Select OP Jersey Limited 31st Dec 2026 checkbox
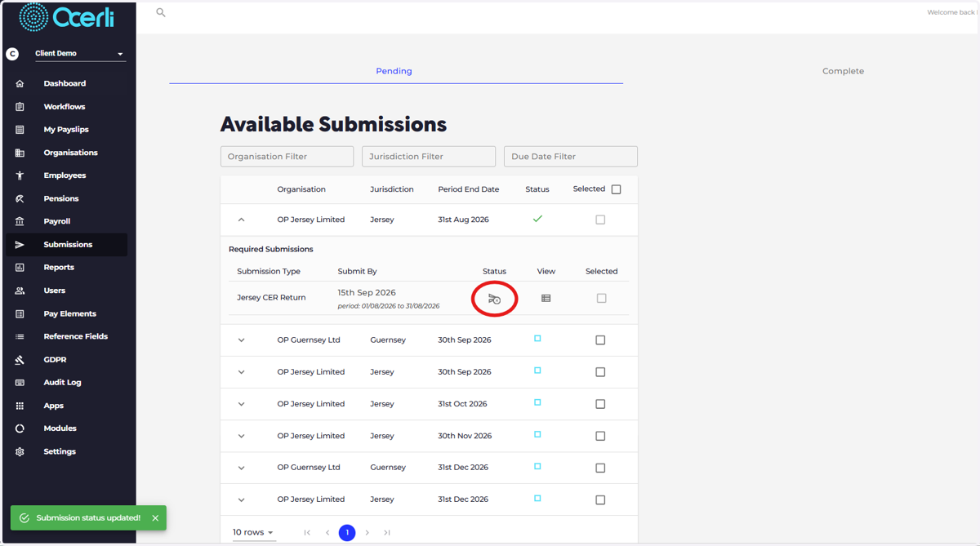Viewport: 980px width, 546px height. click(x=600, y=500)
